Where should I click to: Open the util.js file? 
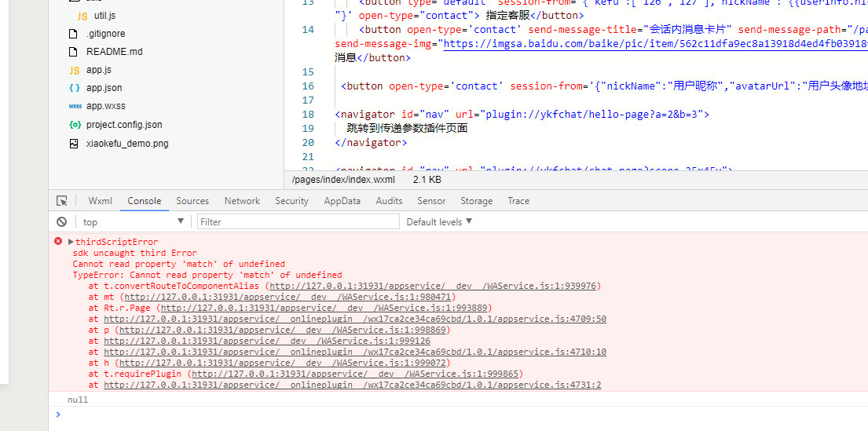[104, 16]
